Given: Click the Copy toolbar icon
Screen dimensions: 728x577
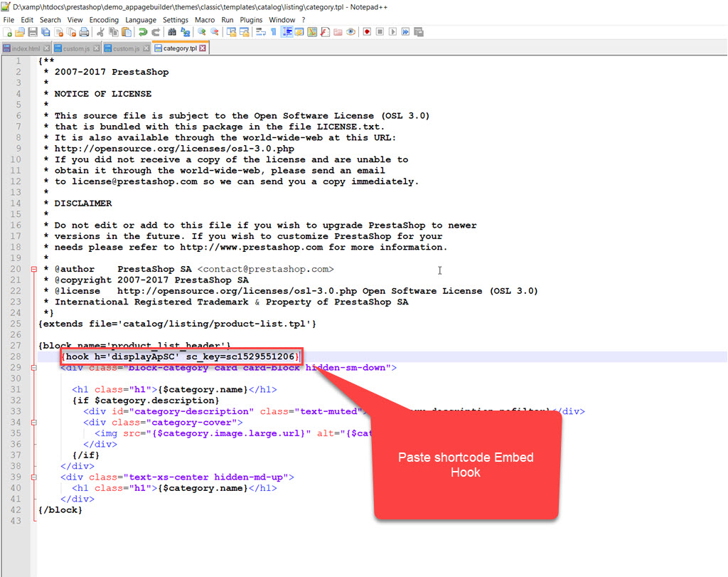Looking at the screenshot, I should [113, 32].
